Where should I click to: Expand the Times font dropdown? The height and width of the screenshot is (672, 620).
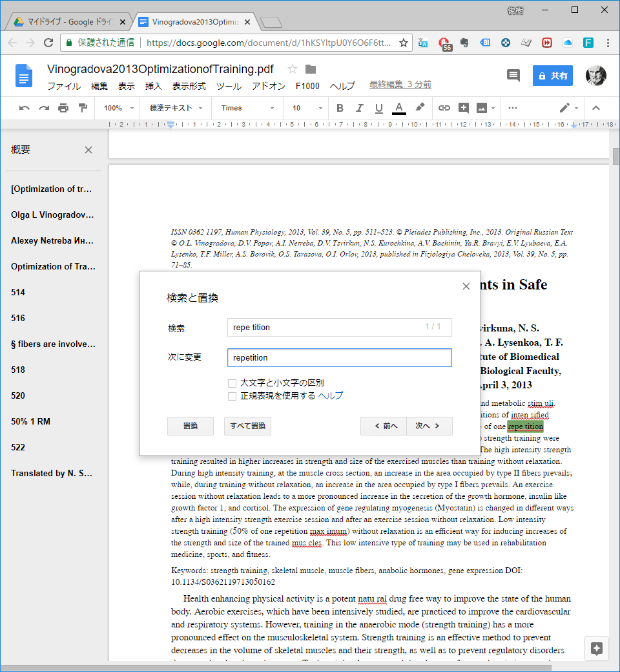tap(247, 108)
